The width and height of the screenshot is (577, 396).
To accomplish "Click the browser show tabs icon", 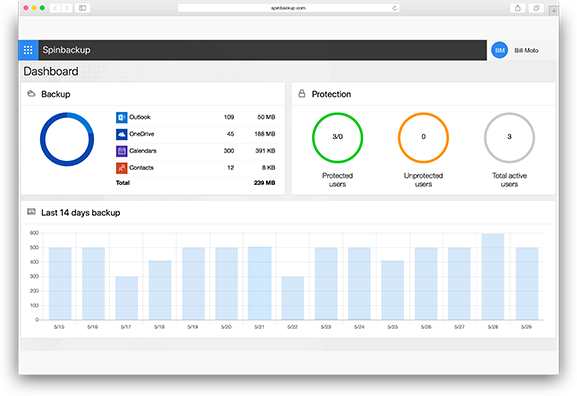I will tap(536, 8).
